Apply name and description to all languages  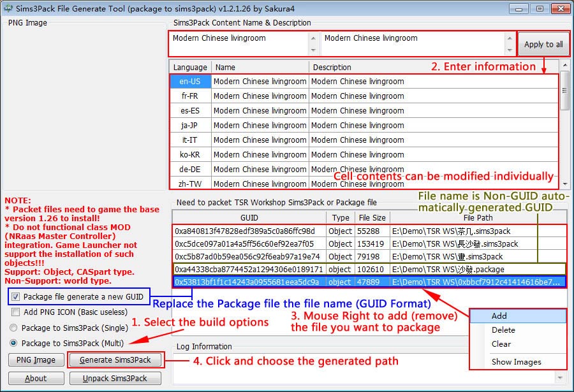pos(543,44)
